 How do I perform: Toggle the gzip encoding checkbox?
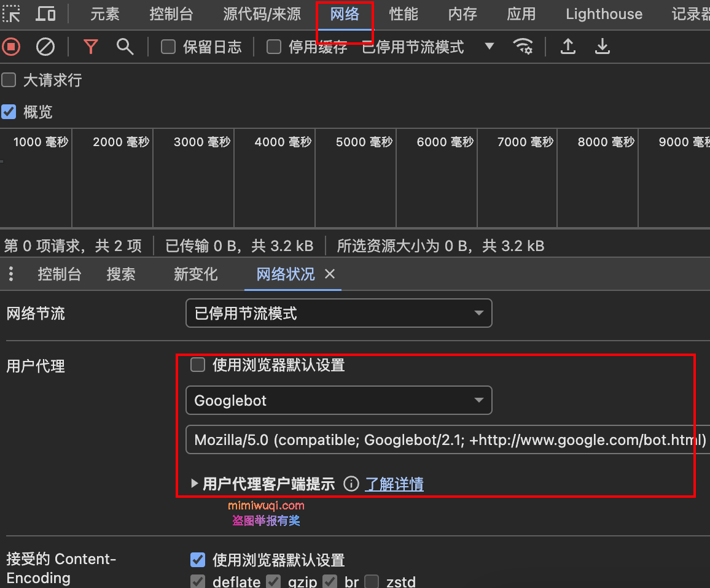click(x=273, y=581)
